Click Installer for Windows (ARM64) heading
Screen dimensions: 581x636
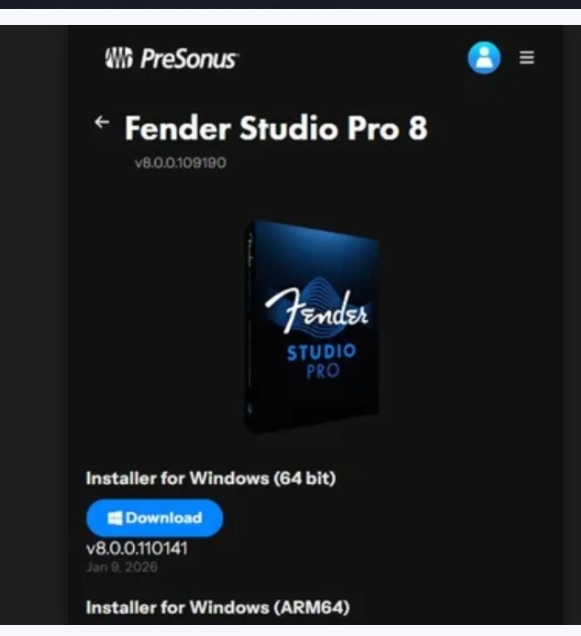coord(218,608)
